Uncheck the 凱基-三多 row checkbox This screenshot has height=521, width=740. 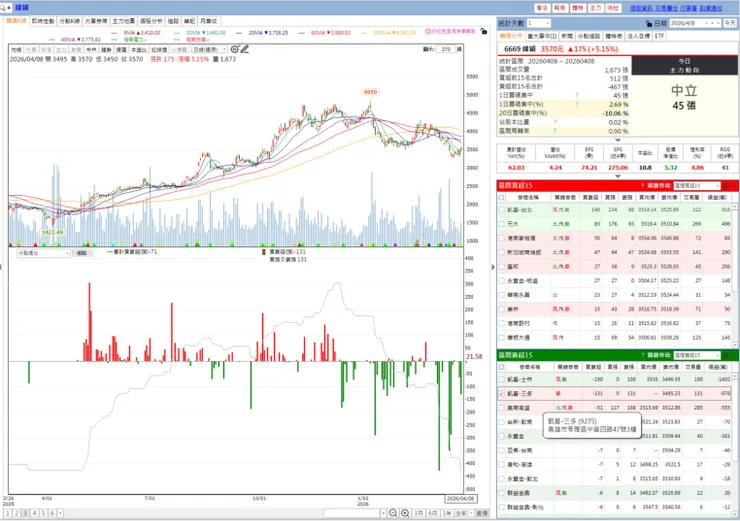coord(501,393)
